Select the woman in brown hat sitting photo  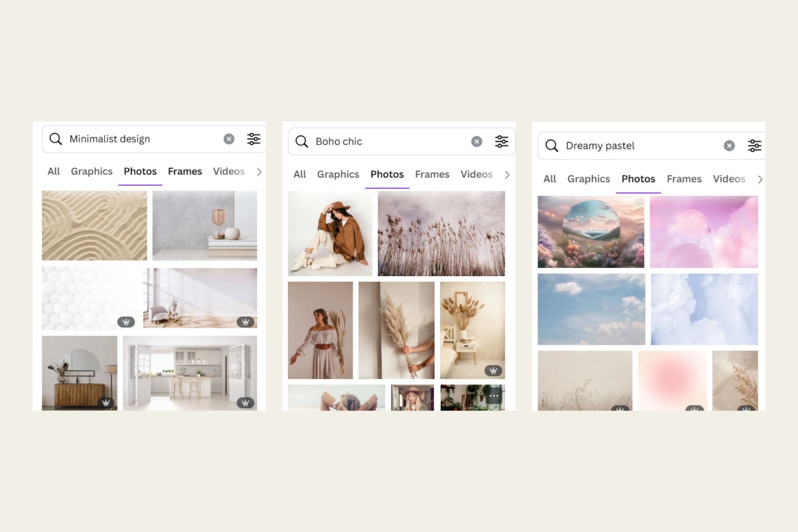point(330,234)
